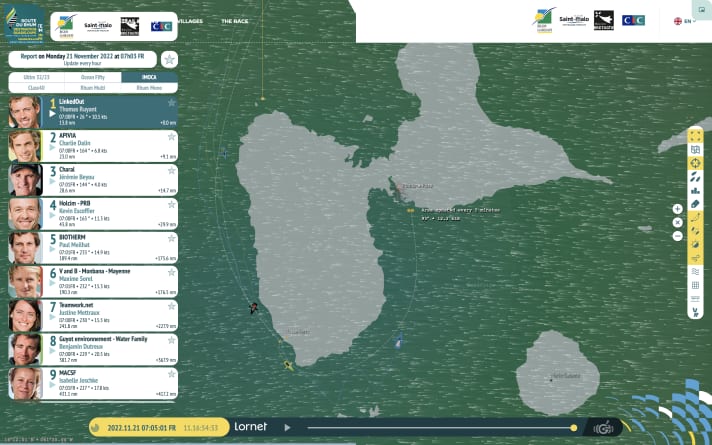The width and height of the screenshot is (712, 445).
Task: Click the ranking bar chart icon
Action: coord(696,190)
